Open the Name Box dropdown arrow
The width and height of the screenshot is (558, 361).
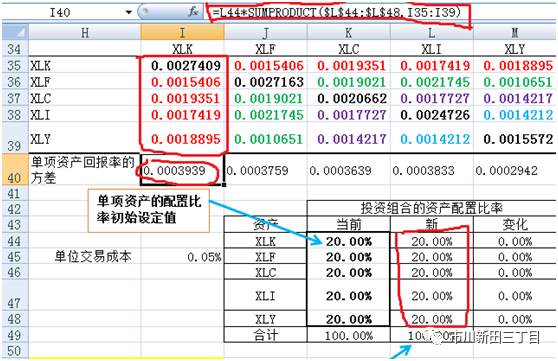(128, 12)
